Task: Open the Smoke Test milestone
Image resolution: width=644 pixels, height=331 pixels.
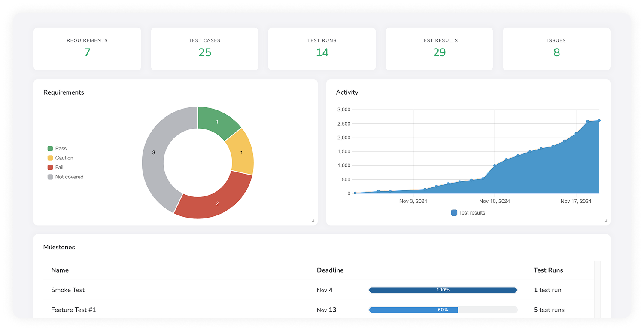Action: pyautogui.click(x=68, y=290)
